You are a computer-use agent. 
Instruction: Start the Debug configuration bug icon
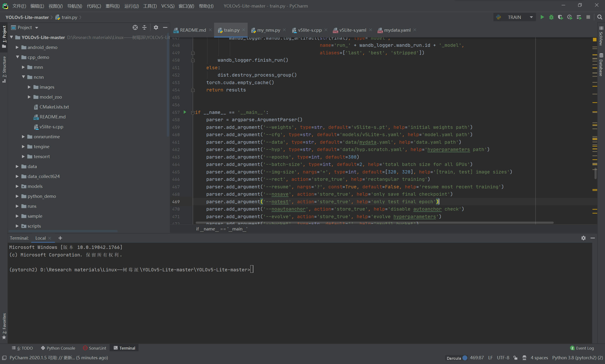coord(551,17)
